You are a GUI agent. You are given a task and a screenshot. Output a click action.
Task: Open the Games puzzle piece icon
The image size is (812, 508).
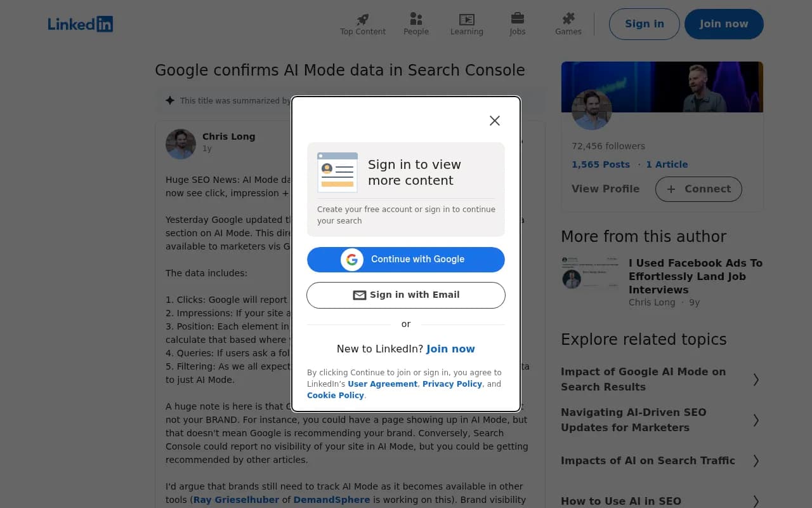click(568, 19)
